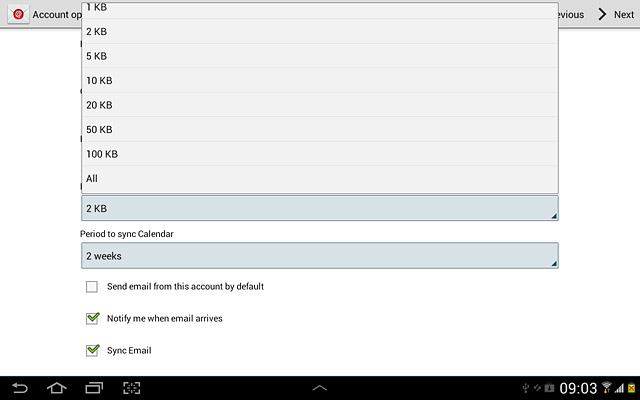The height and width of the screenshot is (400, 640).
Task: Open the 2 KB size dropdown
Action: (x=320, y=208)
